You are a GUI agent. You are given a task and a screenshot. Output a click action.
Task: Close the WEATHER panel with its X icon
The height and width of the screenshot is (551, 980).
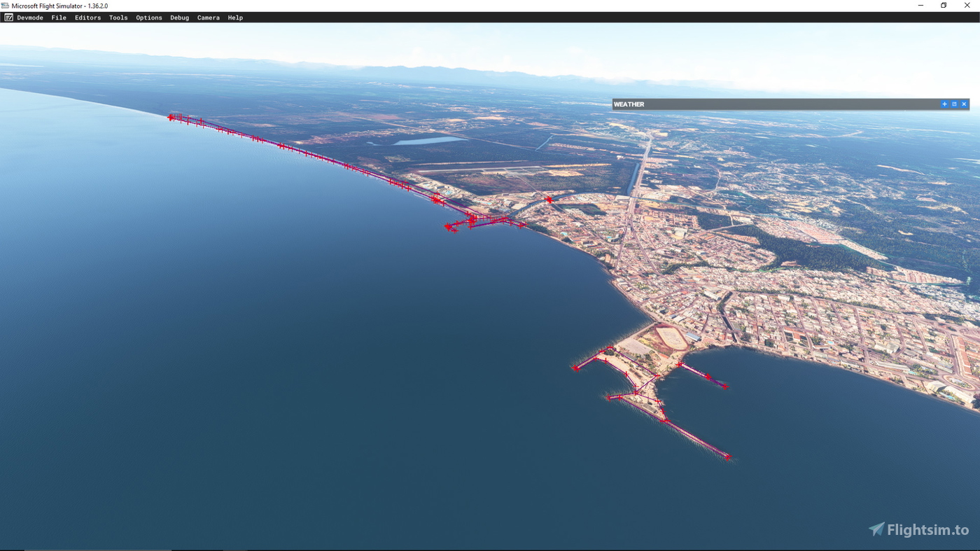(964, 104)
